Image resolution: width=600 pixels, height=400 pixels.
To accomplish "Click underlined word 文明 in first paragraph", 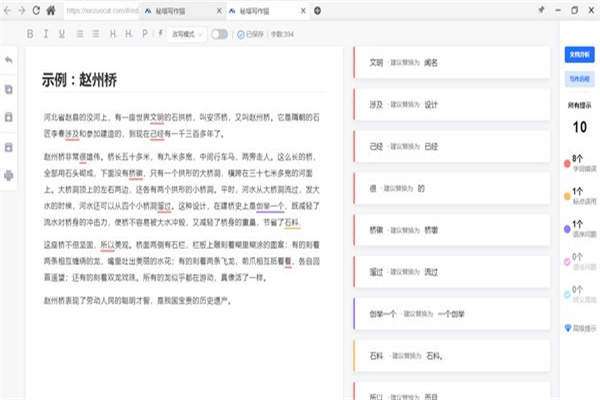I will (157, 118).
